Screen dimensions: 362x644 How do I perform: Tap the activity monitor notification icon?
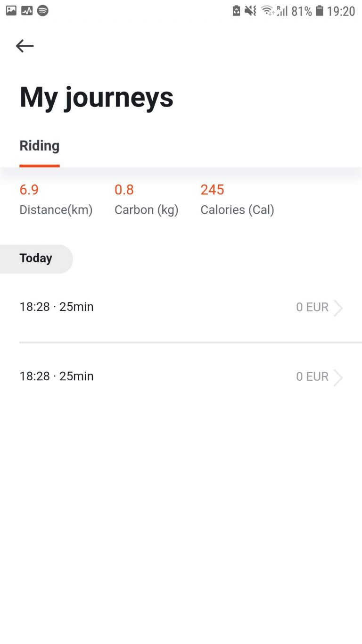(x=27, y=10)
